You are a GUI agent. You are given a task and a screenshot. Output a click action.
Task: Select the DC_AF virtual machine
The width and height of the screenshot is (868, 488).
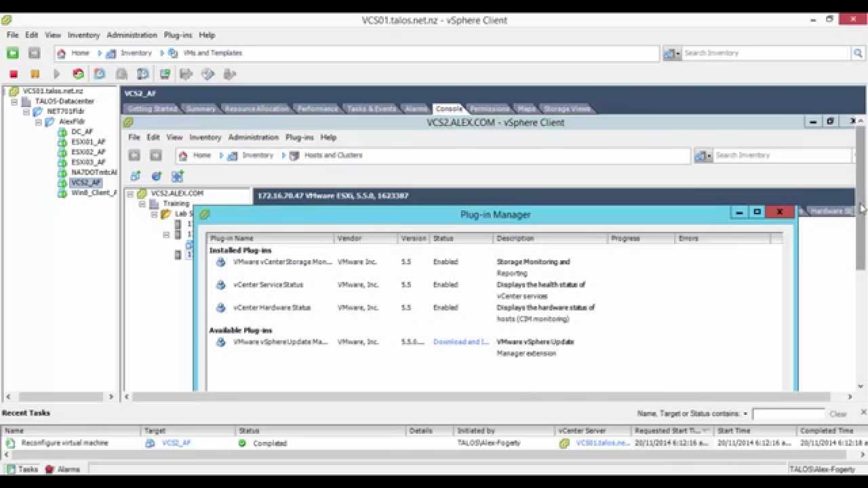click(82, 132)
